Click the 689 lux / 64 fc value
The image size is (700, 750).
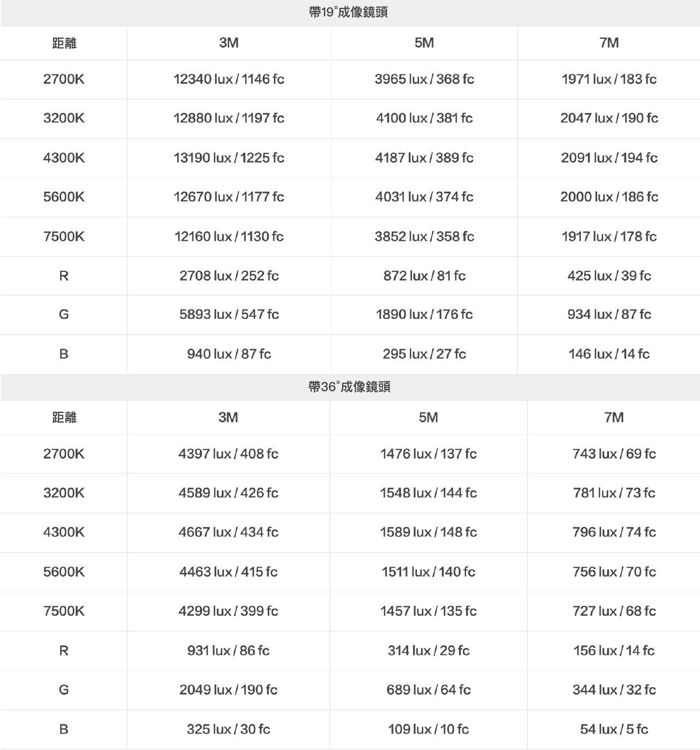(x=428, y=690)
